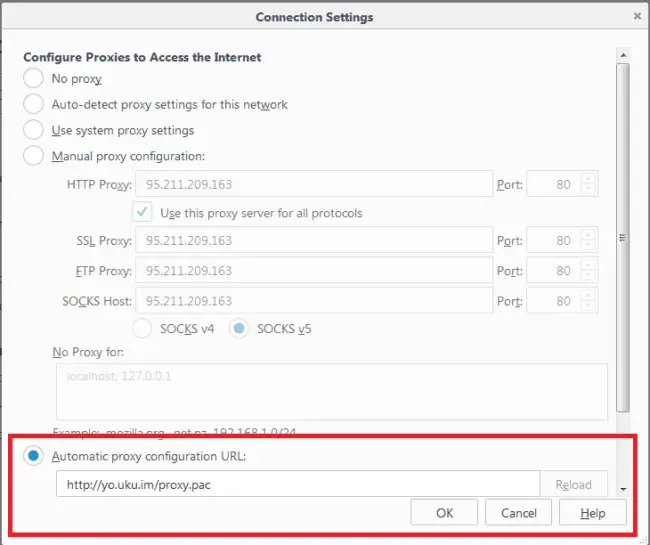Open Help for connection settings
The width and height of the screenshot is (650, 545).
point(593,513)
